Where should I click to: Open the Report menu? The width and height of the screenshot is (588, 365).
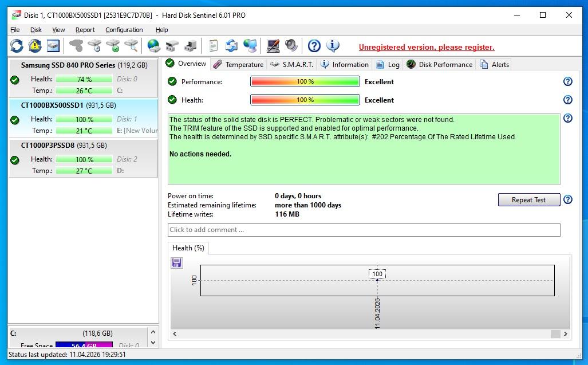(85, 30)
